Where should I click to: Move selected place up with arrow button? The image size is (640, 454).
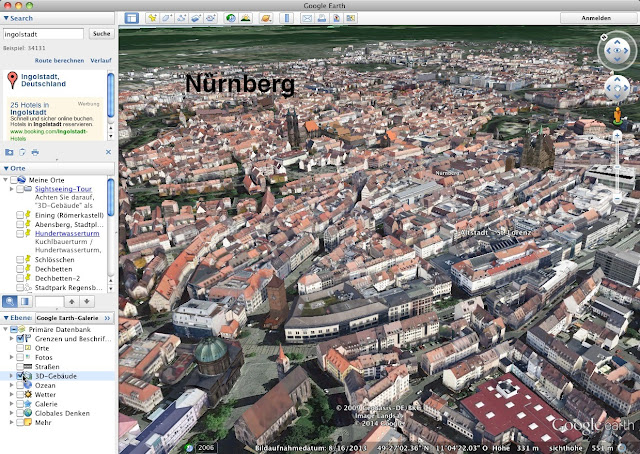[72, 302]
